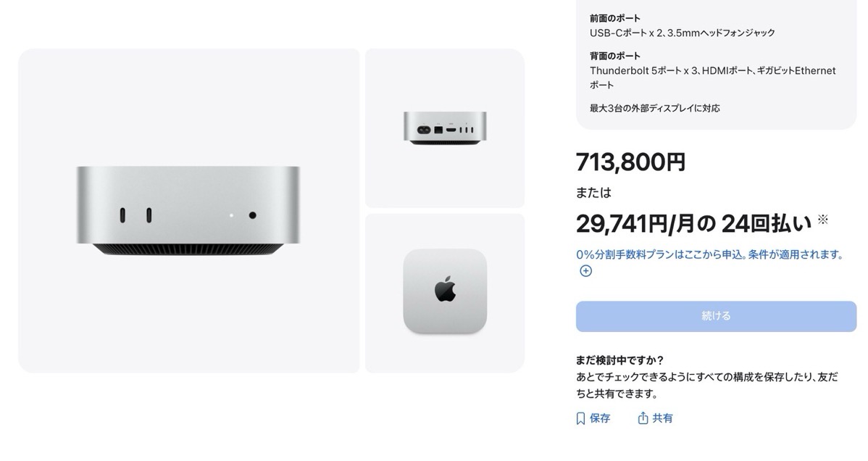Click the blue 続ける button
868x461 pixels.
716,316
